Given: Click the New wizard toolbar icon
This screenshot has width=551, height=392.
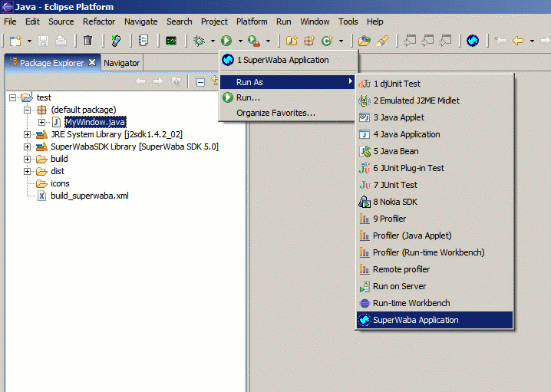Looking at the screenshot, I should [15, 41].
